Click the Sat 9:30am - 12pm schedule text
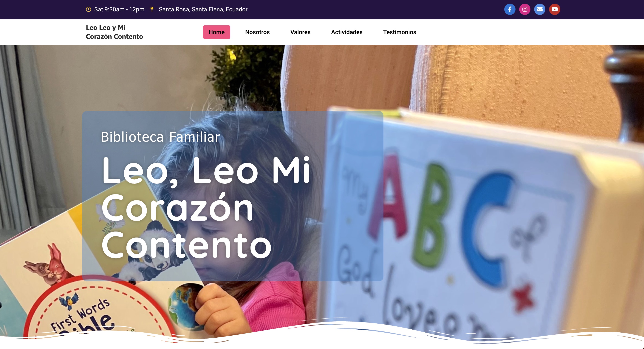 pos(119,9)
